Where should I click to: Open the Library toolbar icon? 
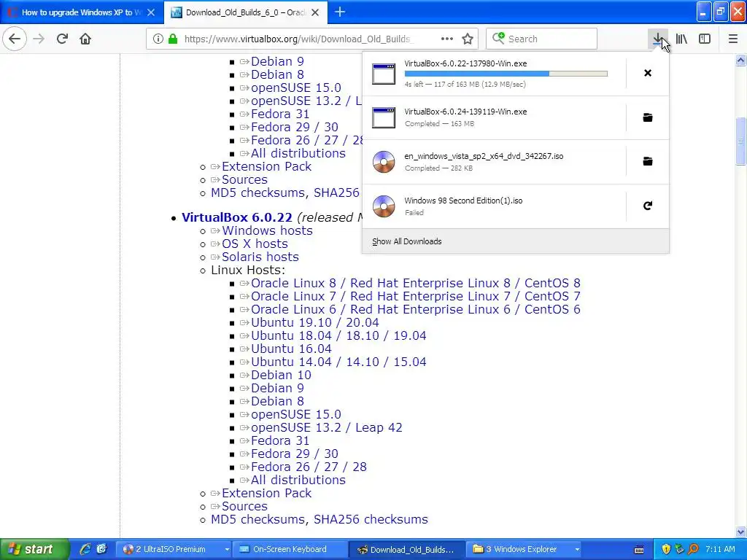tap(681, 39)
